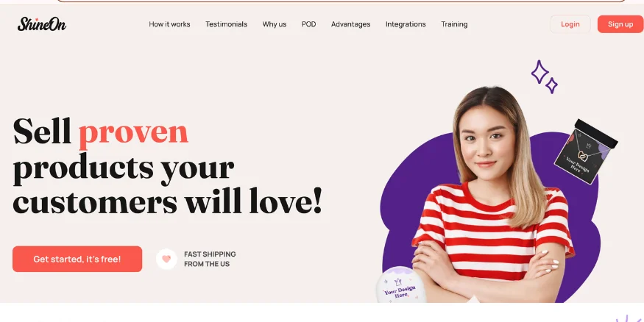644x322 pixels.
Task: Open the Why us menu item
Action: coord(275,24)
